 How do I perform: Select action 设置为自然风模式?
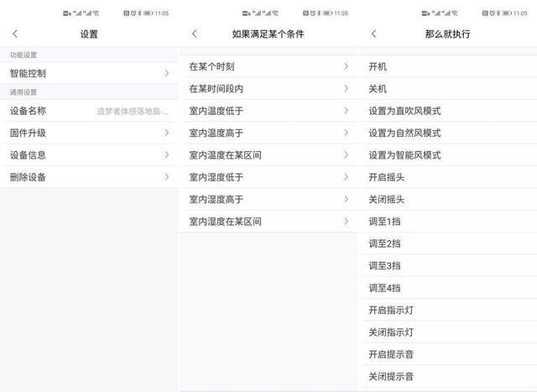(450, 133)
